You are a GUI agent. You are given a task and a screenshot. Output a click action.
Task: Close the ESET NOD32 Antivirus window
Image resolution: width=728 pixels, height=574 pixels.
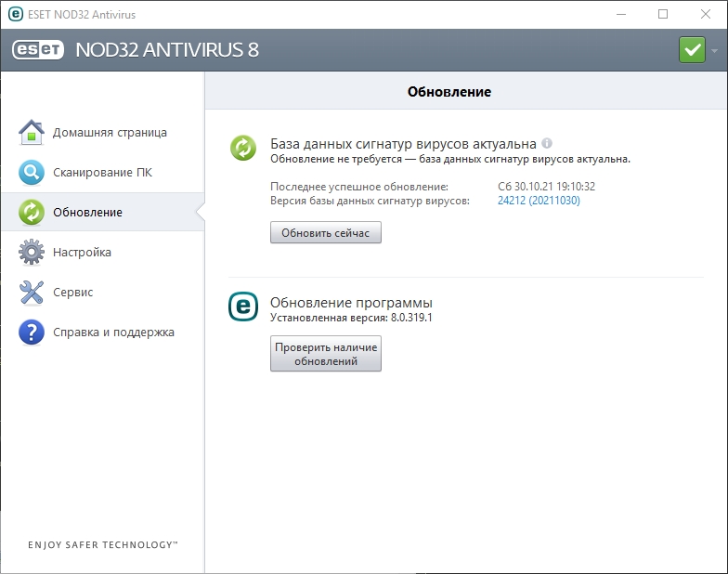coord(706,15)
